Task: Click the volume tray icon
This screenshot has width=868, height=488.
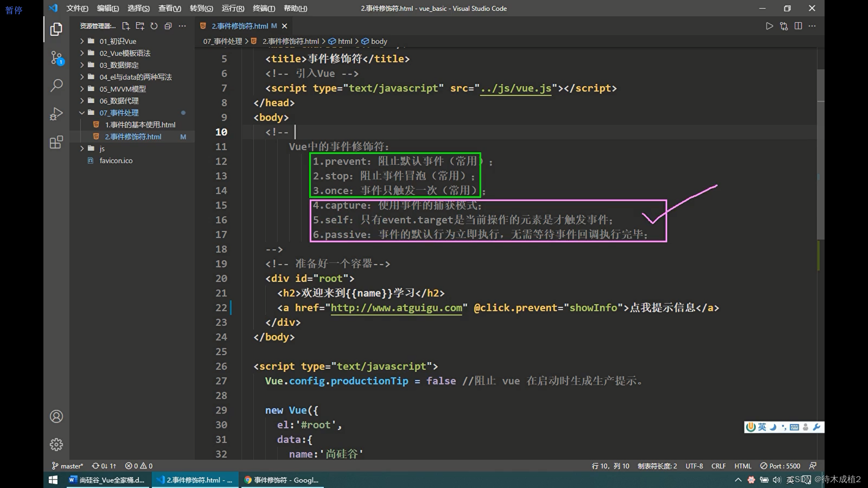Action: click(x=777, y=480)
